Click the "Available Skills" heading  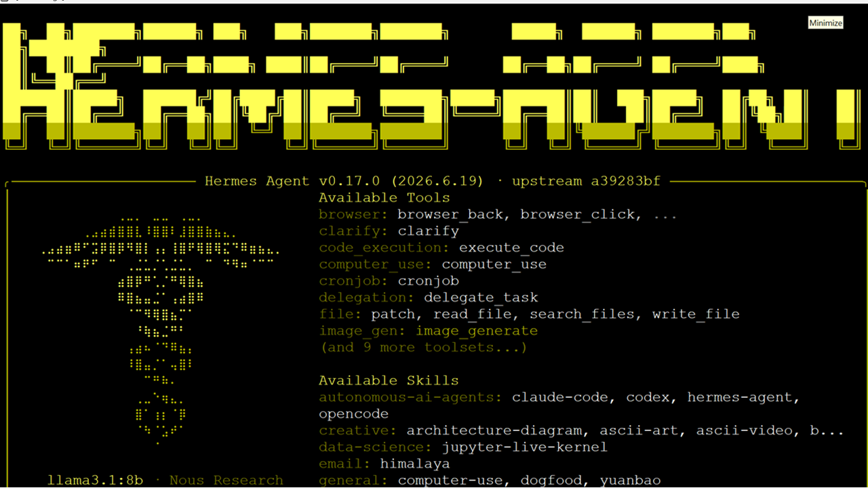(x=389, y=381)
